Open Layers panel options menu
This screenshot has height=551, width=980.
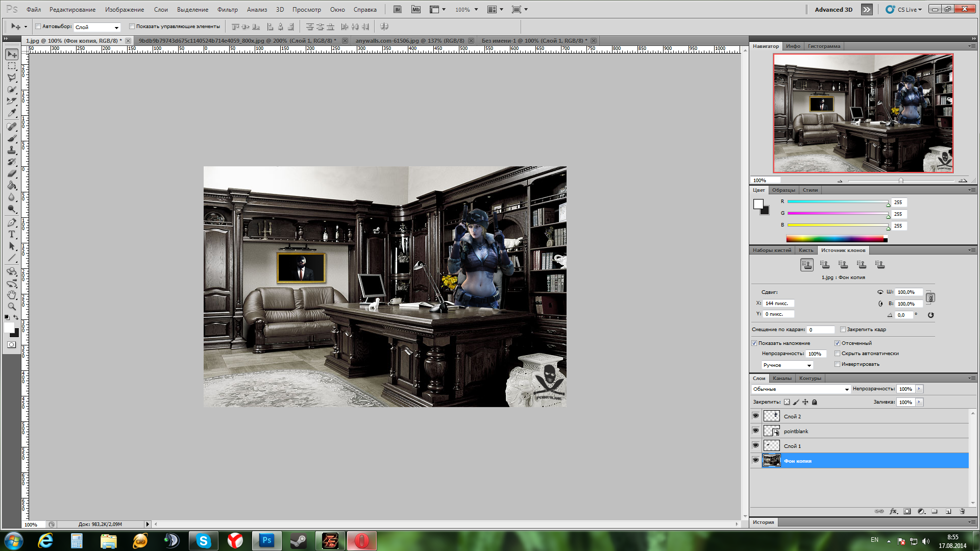pos(972,379)
